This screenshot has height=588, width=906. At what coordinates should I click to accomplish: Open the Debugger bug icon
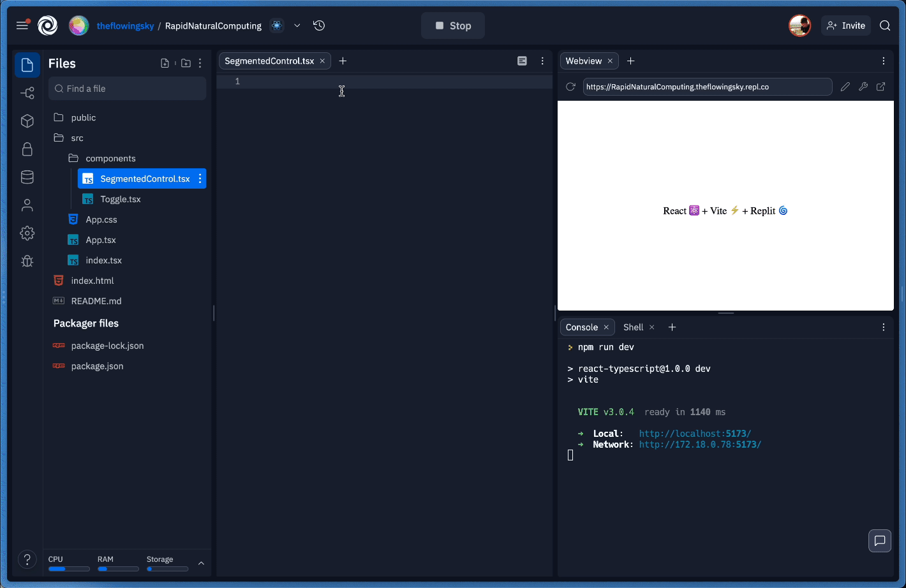point(27,261)
